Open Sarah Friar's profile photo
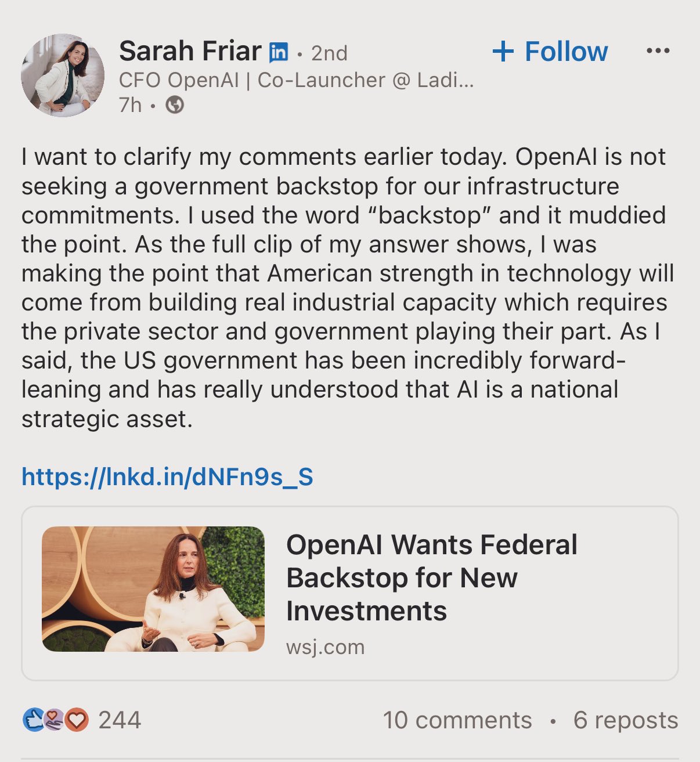This screenshot has height=762, width=700. (63, 75)
